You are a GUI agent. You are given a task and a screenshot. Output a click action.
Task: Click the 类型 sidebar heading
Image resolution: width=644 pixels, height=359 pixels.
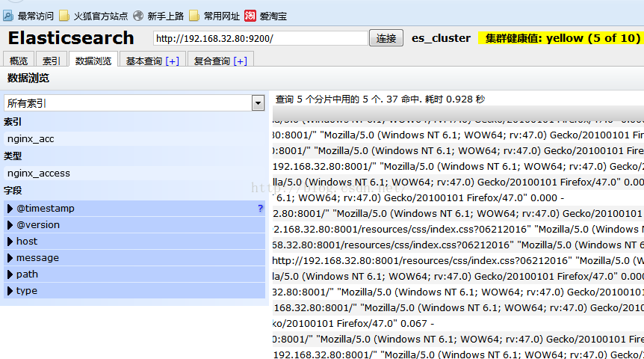point(13,156)
